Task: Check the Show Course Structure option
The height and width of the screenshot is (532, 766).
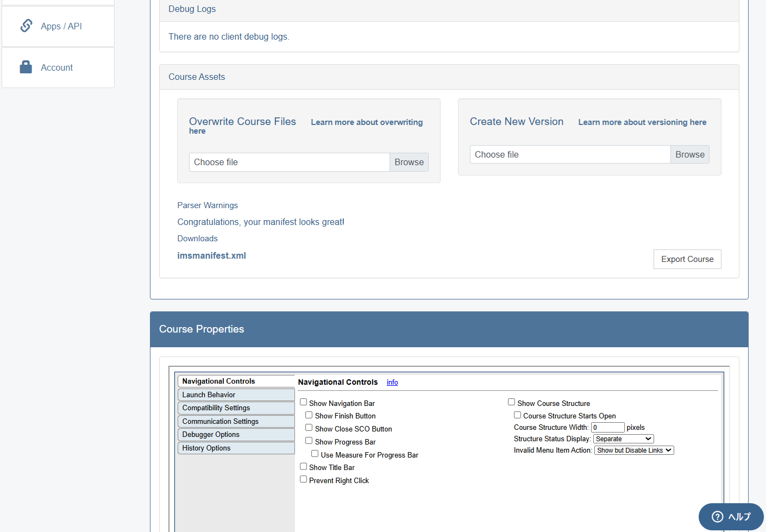Action: coord(512,402)
